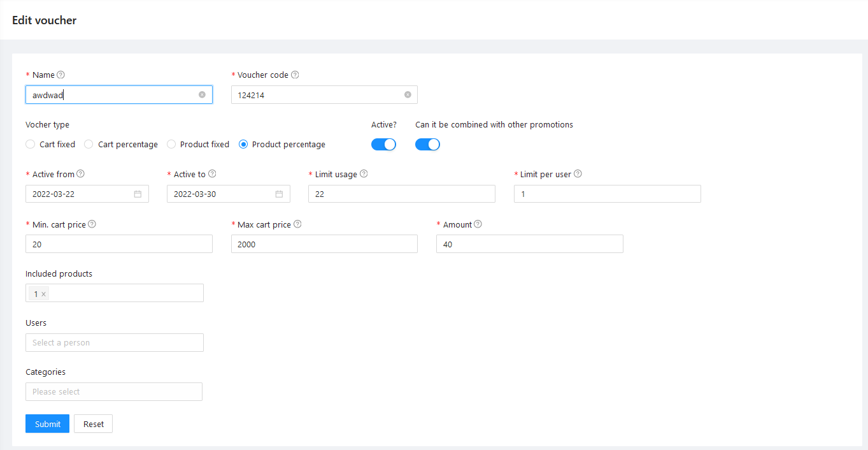Open the Included products selector
The width and height of the screenshot is (868, 450).
pyautogui.click(x=115, y=293)
